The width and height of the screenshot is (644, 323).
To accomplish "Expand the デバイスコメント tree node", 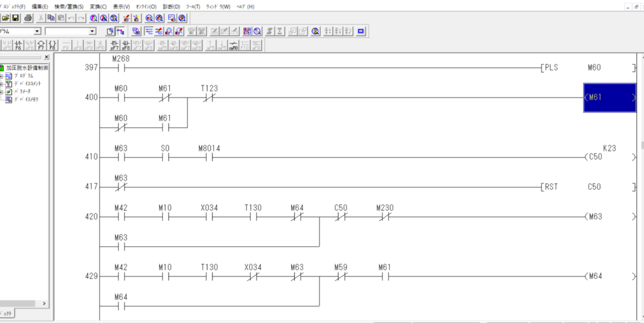I will click(2, 84).
